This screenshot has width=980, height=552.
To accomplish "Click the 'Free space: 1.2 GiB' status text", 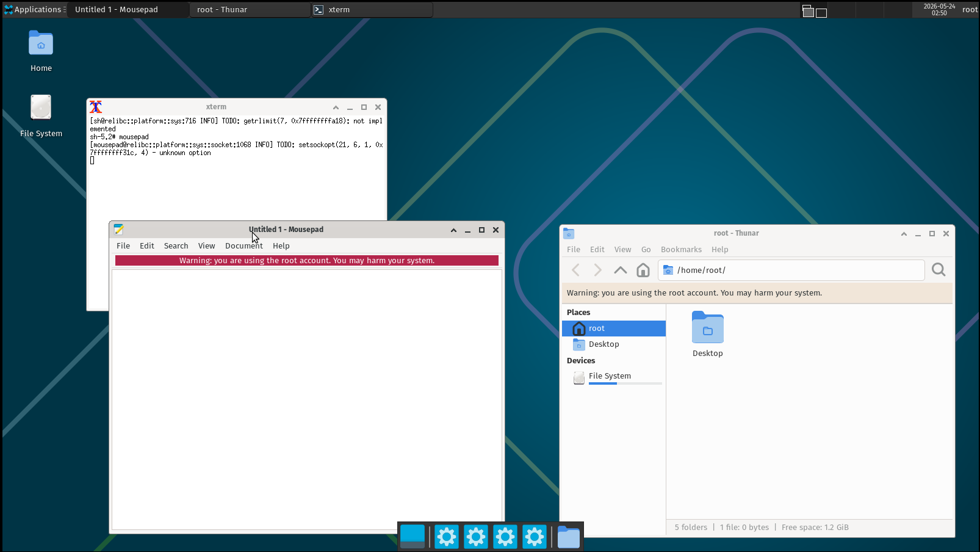I will coord(815,528).
